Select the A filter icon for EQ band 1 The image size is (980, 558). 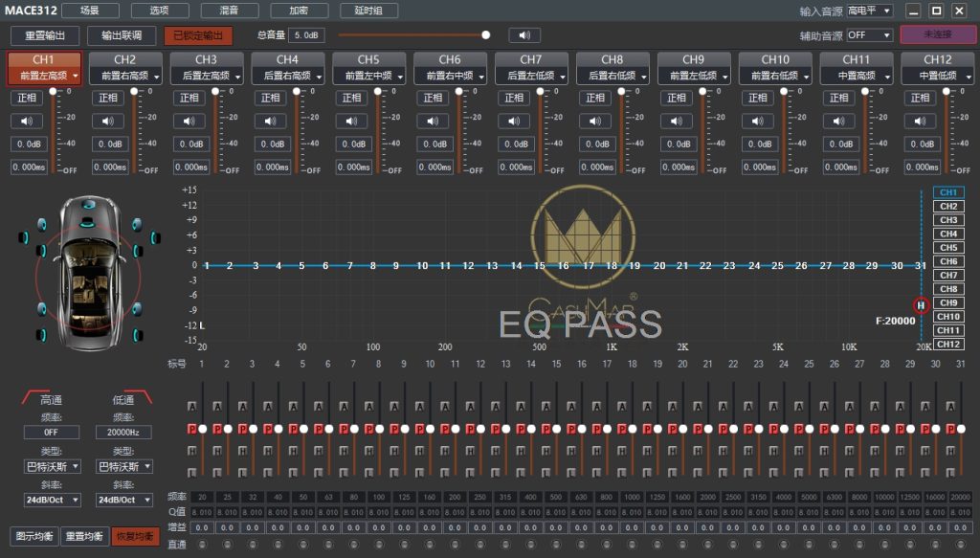click(x=192, y=407)
